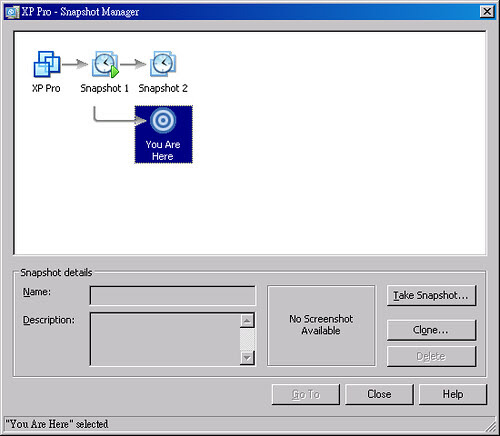
Task: Click the No Screenshot Available thumbnail
Action: [x=321, y=325]
